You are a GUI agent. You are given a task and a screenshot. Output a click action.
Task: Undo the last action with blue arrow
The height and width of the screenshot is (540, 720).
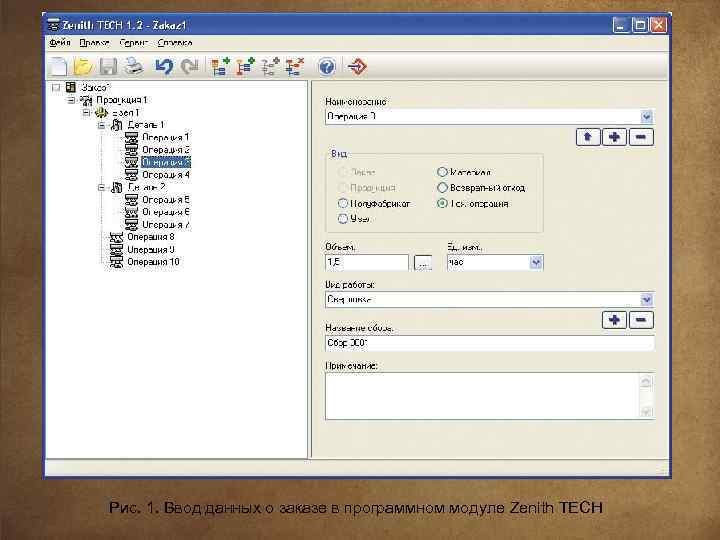164,67
